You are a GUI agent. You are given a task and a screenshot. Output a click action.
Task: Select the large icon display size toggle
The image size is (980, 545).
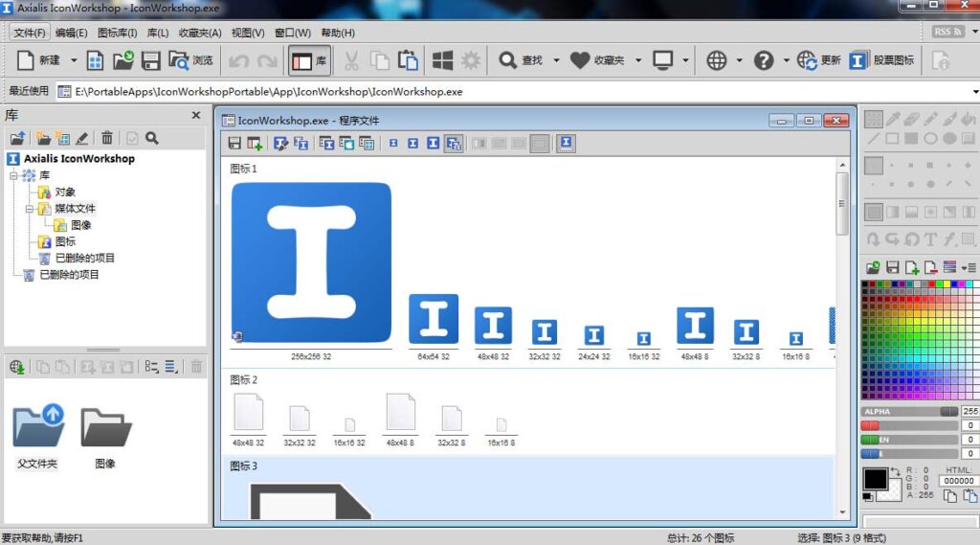[x=434, y=144]
